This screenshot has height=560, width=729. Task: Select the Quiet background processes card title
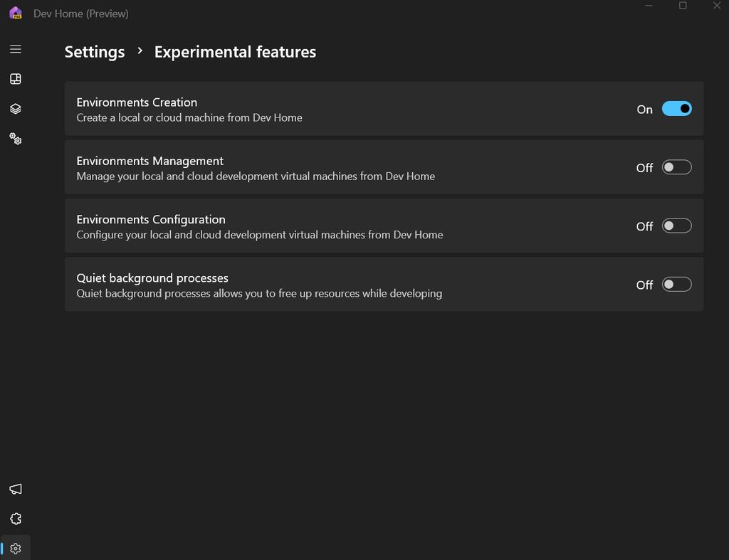pyautogui.click(x=152, y=278)
